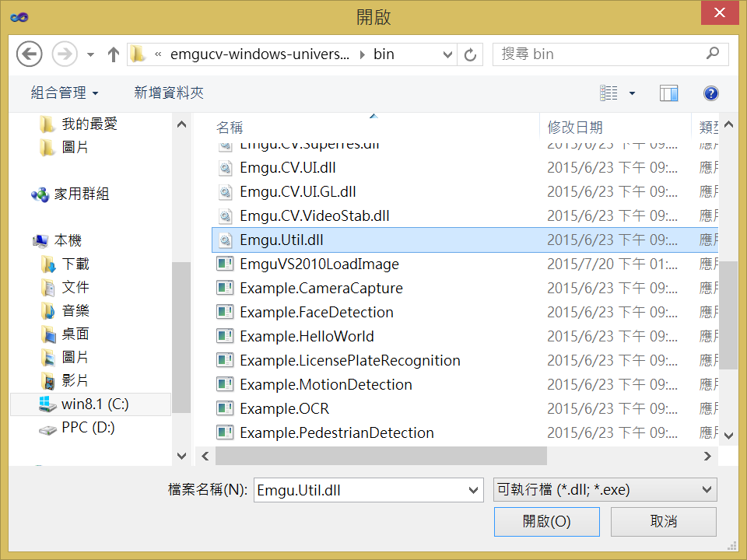Viewport: 747px width, 560px height.
Task: Select Example.MotionDetection in file list
Action: [326, 385]
